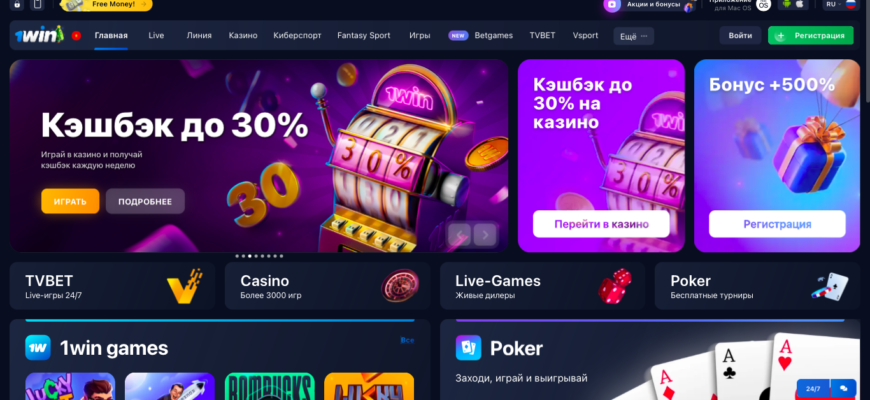Switch to the Киберспорт tab
Viewport: 870px width, 400px height.
297,36
